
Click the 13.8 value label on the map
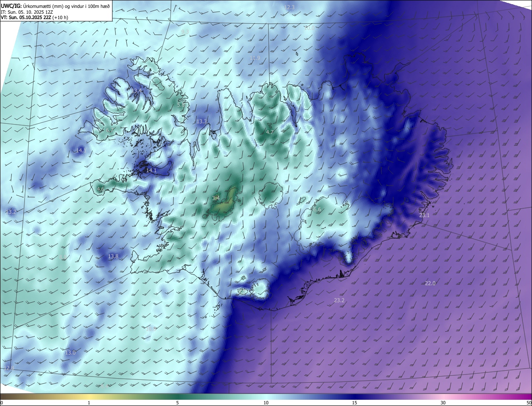[113, 257]
